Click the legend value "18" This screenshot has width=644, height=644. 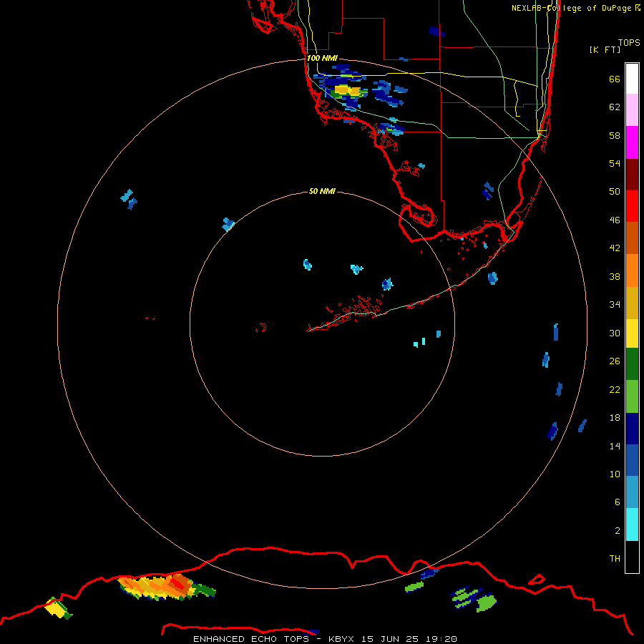[x=615, y=418]
